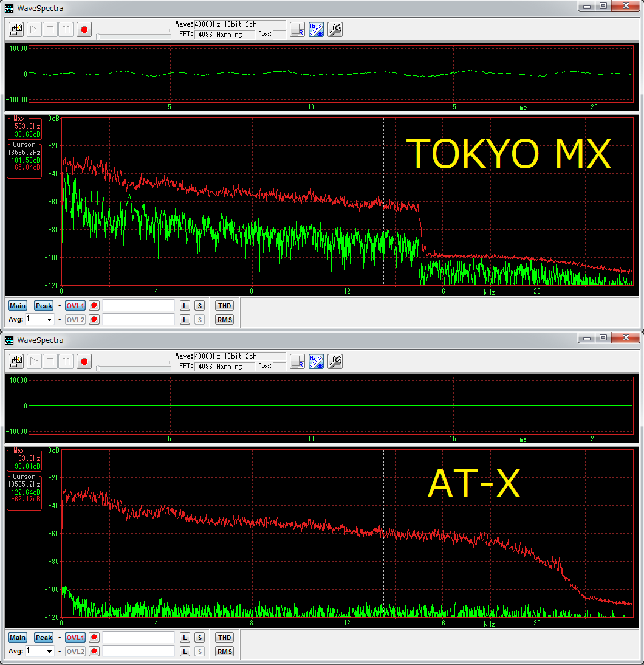Click Max readout '503.9Hz' in top window
This screenshot has width=644, height=665.
click(27, 126)
